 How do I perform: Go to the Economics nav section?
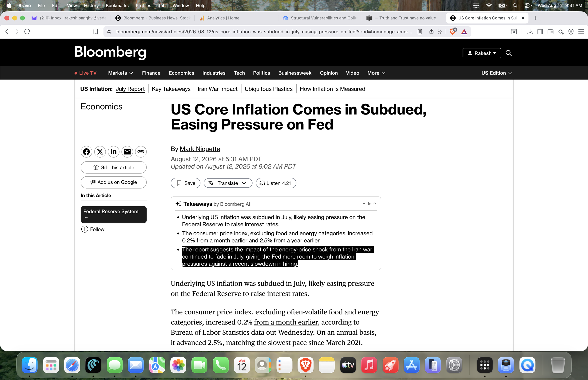(181, 73)
